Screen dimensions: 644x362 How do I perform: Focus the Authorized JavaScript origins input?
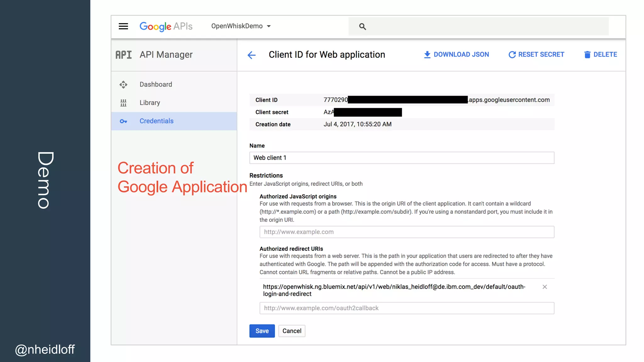[x=407, y=232]
